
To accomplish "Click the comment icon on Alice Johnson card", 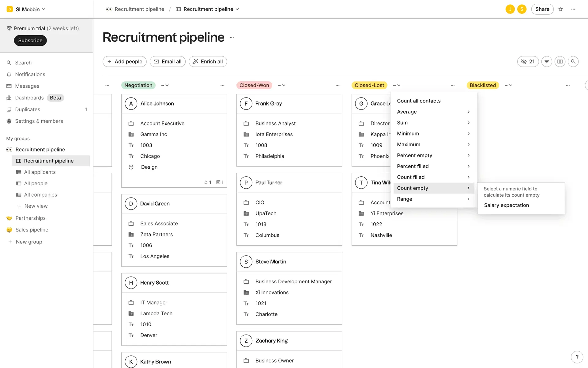I will tap(218, 182).
